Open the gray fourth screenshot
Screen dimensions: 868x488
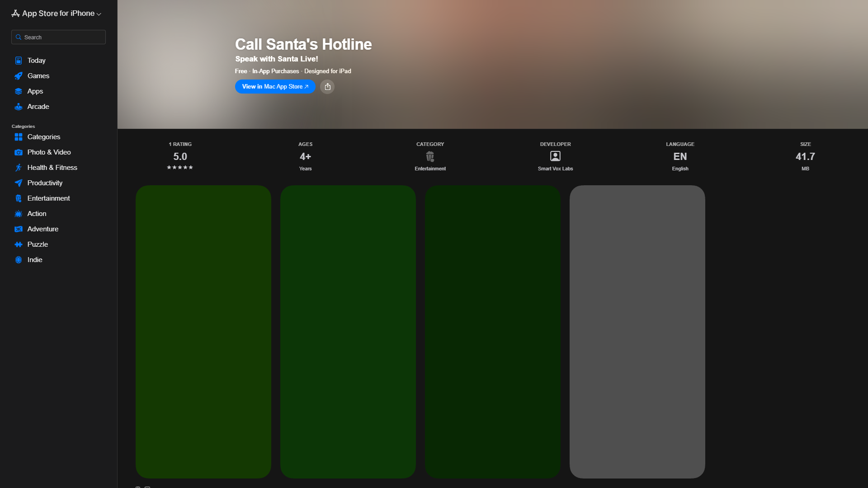point(637,332)
